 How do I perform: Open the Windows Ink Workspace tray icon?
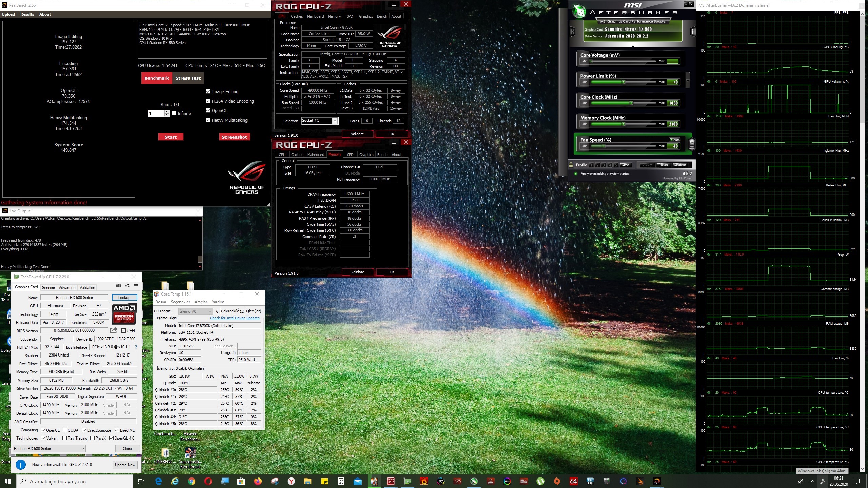(x=822, y=481)
